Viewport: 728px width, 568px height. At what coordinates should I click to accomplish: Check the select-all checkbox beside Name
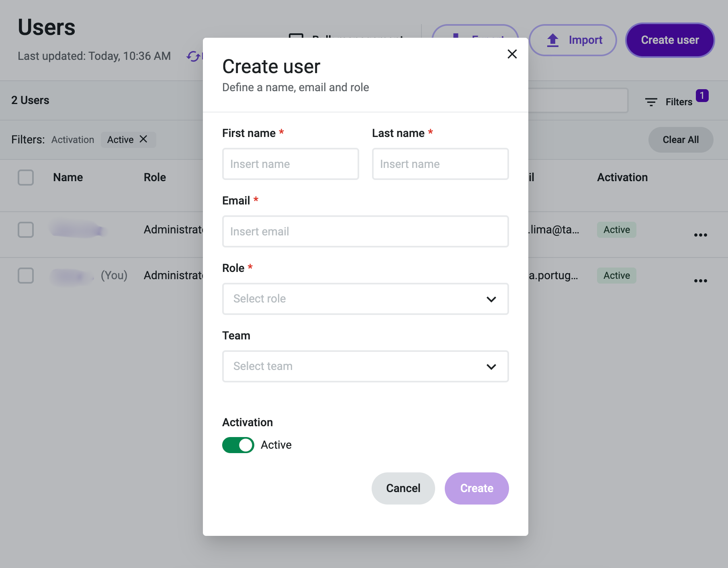click(26, 178)
